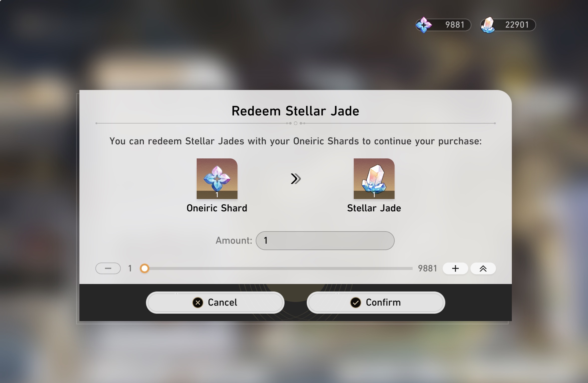Click the 9881 maximum value beside slider
588x383 pixels.
(x=427, y=268)
